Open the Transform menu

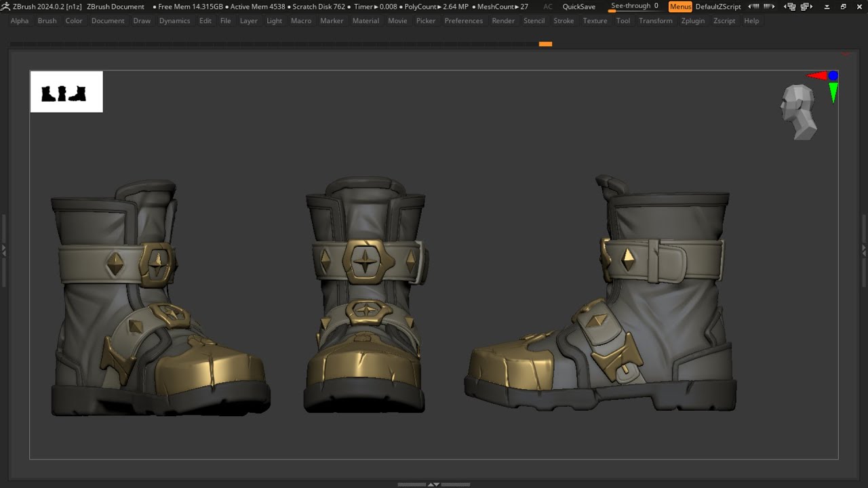tap(656, 21)
